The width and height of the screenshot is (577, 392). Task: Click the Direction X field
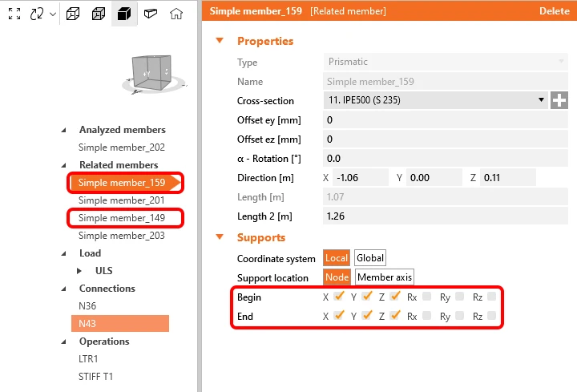pyautogui.click(x=361, y=178)
